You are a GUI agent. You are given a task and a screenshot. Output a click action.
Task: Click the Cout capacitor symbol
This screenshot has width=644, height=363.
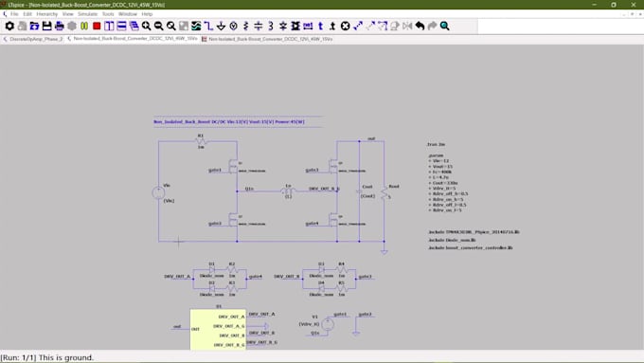click(359, 191)
